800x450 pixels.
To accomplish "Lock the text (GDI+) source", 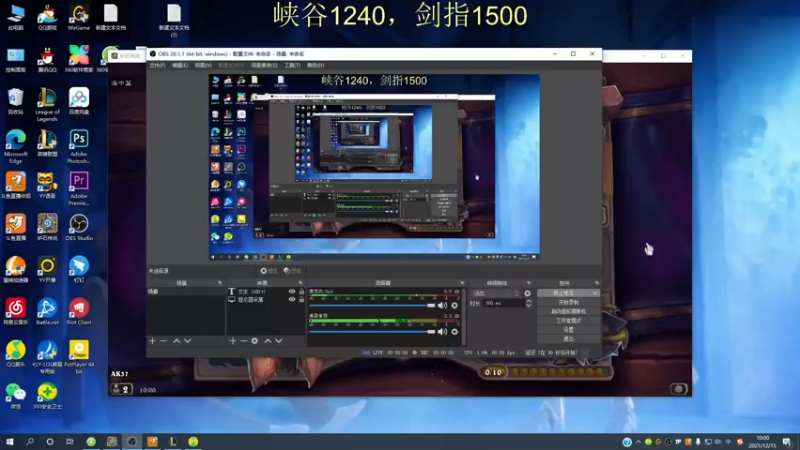I will click(302, 292).
